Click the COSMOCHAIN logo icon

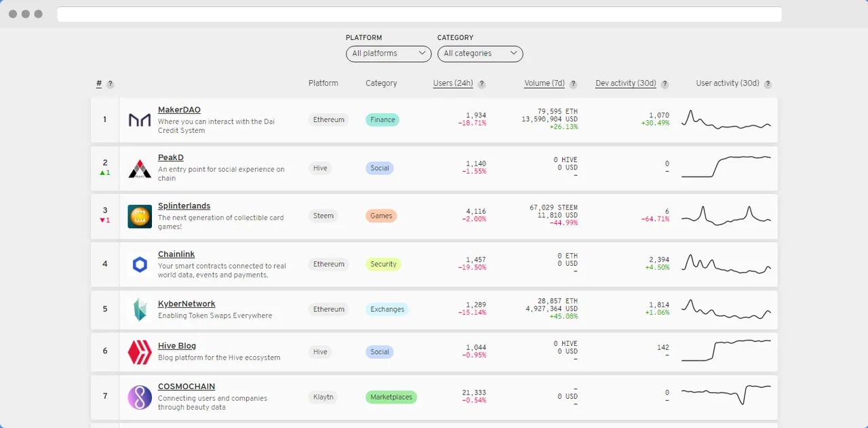click(x=140, y=397)
